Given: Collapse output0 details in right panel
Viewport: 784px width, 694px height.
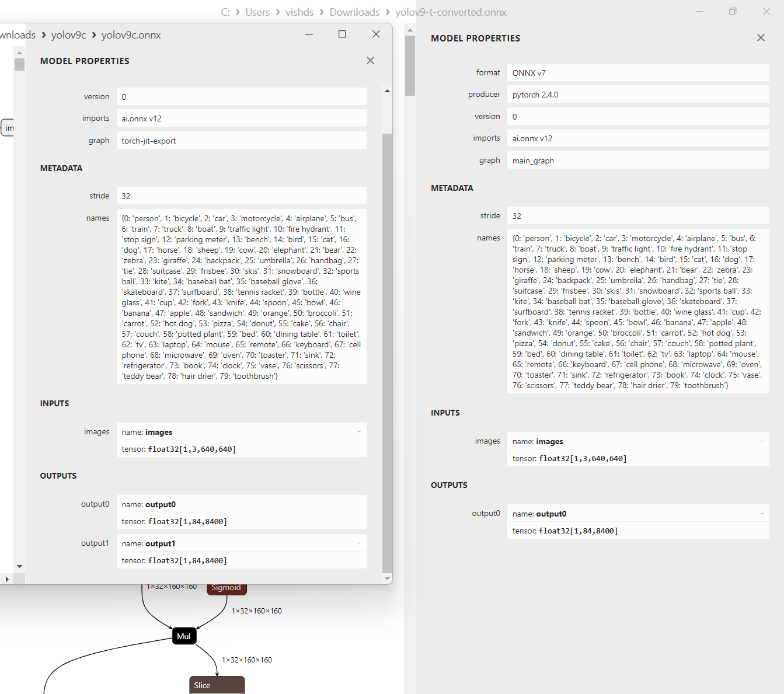Looking at the screenshot, I should pos(762,514).
